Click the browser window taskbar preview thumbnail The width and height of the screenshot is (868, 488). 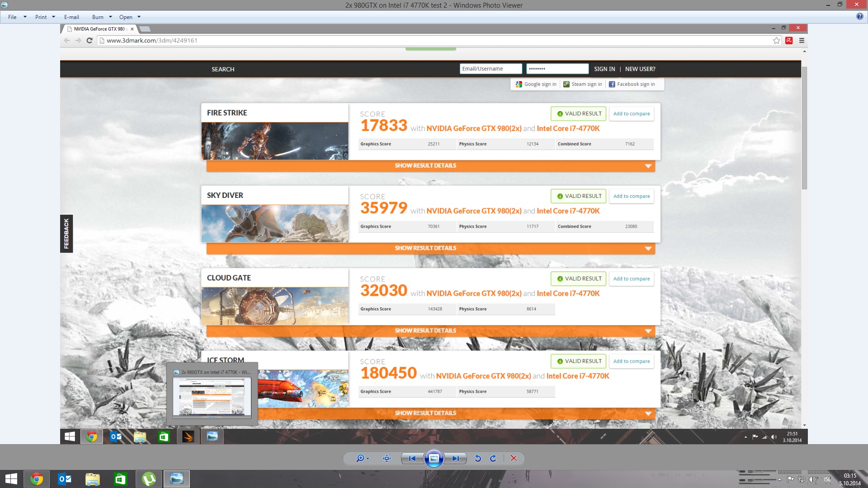tap(212, 398)
